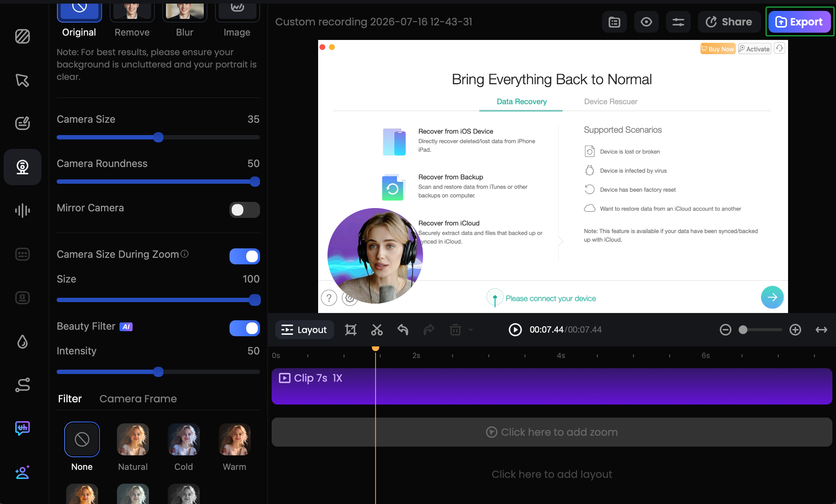The width and height of the screenshot is (836, 504).
Task: Fit timeline to width with arrows icon
Action: click(821, 330)
